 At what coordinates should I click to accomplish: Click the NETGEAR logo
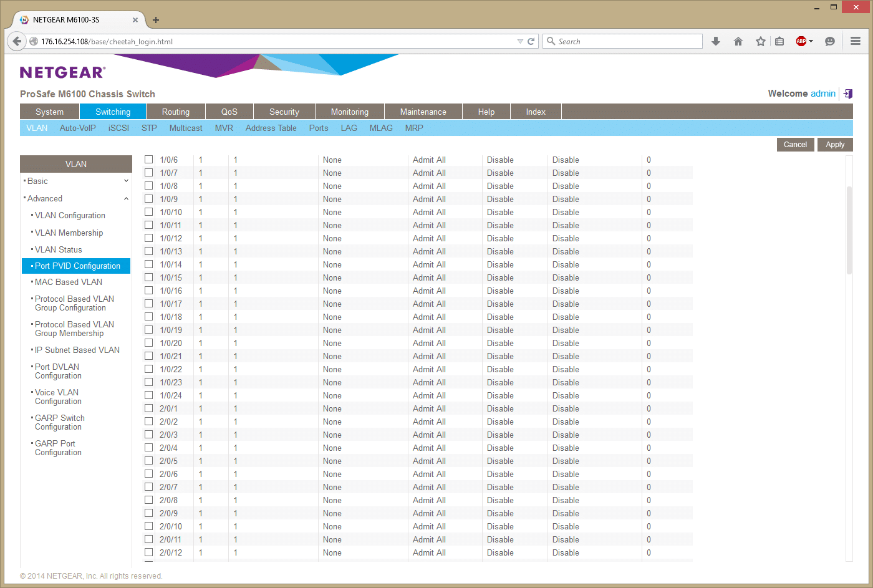coord(62,72)
